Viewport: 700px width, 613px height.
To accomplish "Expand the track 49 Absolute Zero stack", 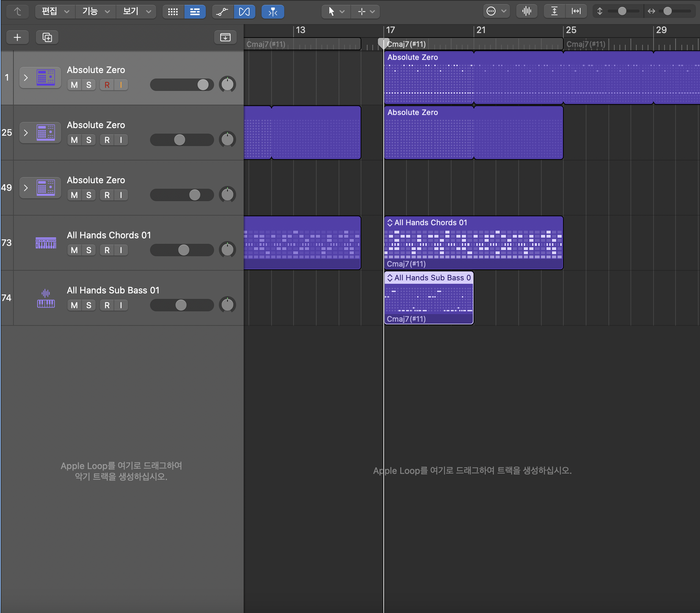I will [x=26, y=188].
